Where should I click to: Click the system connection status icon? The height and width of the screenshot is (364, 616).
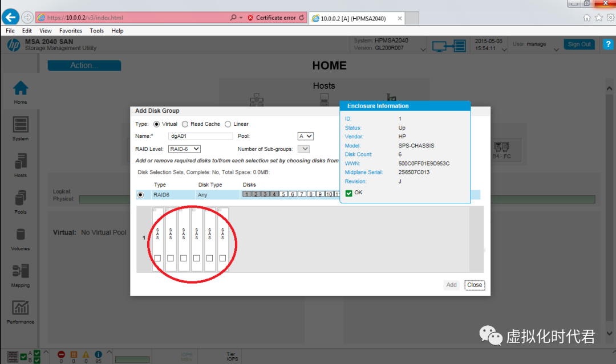449,46
